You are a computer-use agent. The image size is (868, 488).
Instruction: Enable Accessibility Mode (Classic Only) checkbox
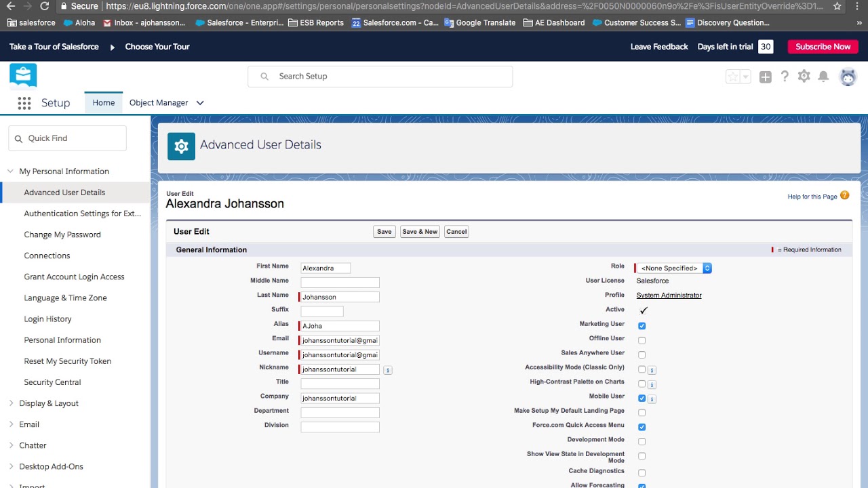642,369
